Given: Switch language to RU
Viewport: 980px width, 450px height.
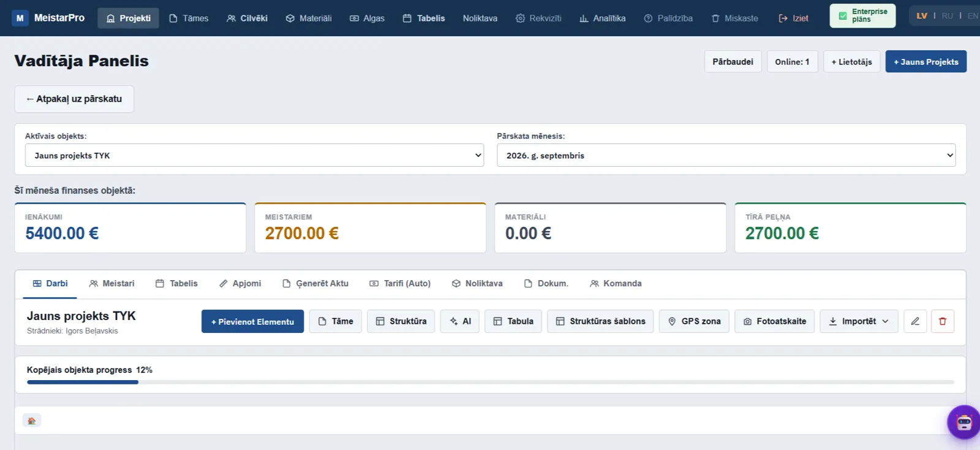Looking at the screenshot, I should coord(948,16).
